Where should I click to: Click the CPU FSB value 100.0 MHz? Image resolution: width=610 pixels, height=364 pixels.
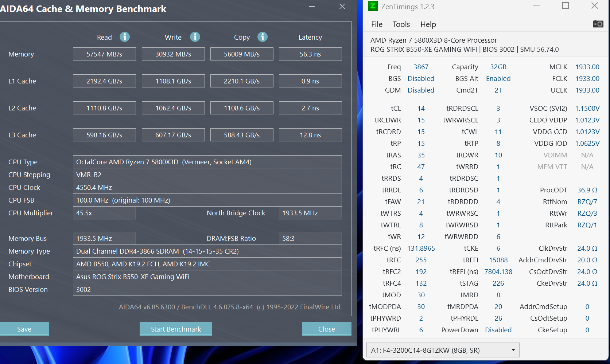[x=207, y=200]
